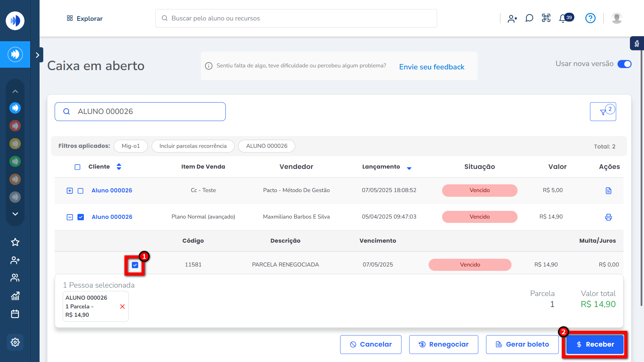Screen dimensions: 644x362
Task: Open the QR code scanner icon
Action: pyautogui.click(x=546, y=18)
